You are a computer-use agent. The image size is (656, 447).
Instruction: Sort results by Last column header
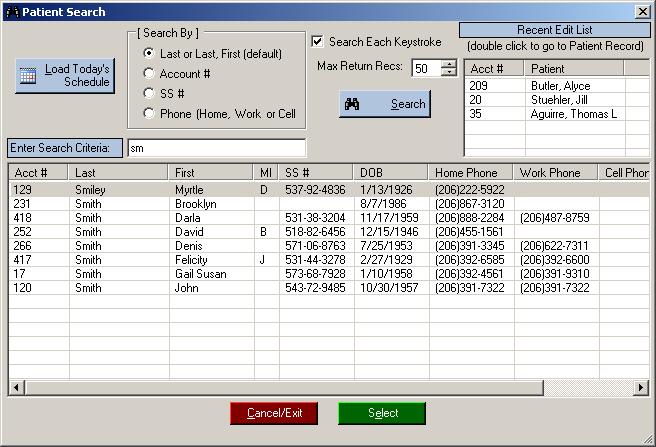pos(118,173)
